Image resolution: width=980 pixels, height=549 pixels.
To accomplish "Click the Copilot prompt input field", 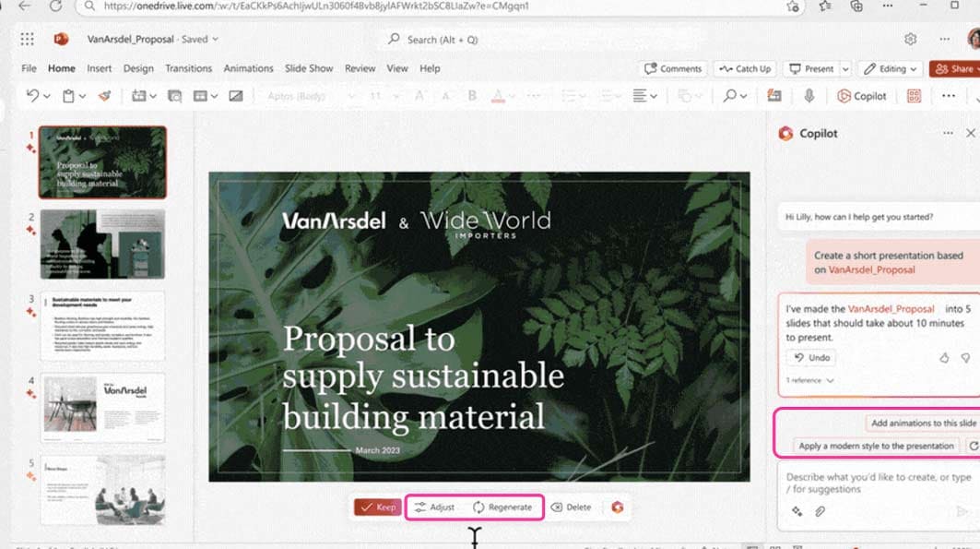I will 878,483.
